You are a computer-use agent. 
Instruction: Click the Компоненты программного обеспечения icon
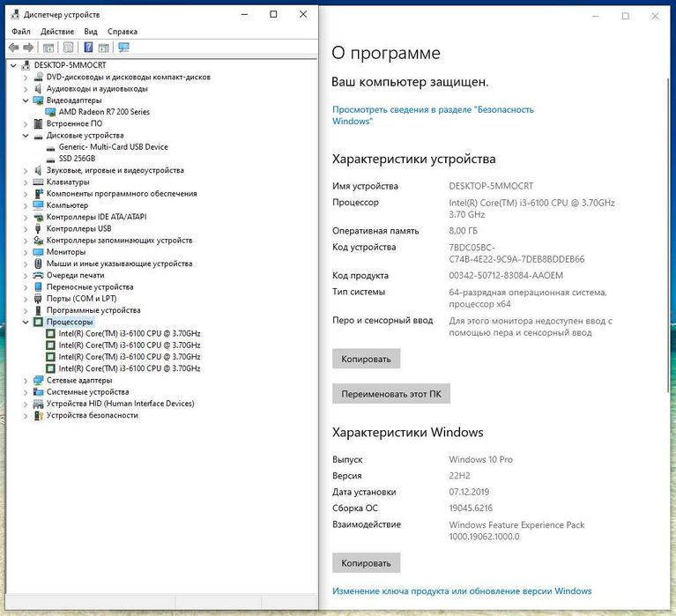coord(39,194)
